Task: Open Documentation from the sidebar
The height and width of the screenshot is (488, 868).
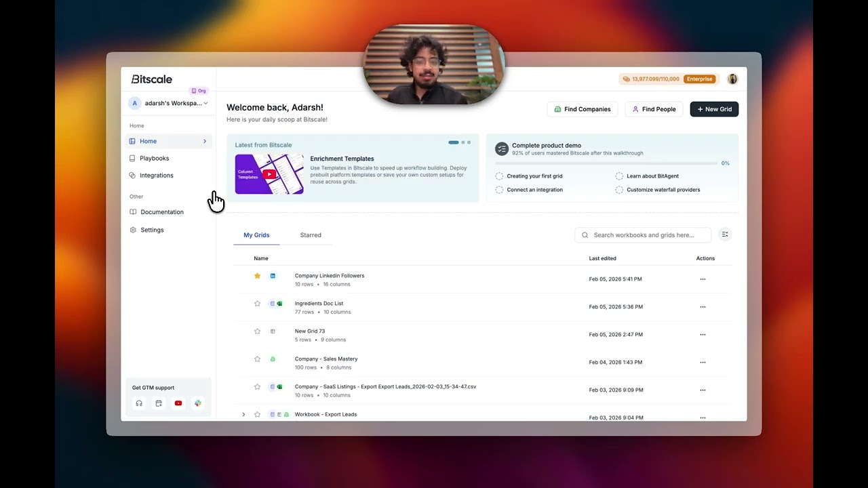Action: coord(161,212)
